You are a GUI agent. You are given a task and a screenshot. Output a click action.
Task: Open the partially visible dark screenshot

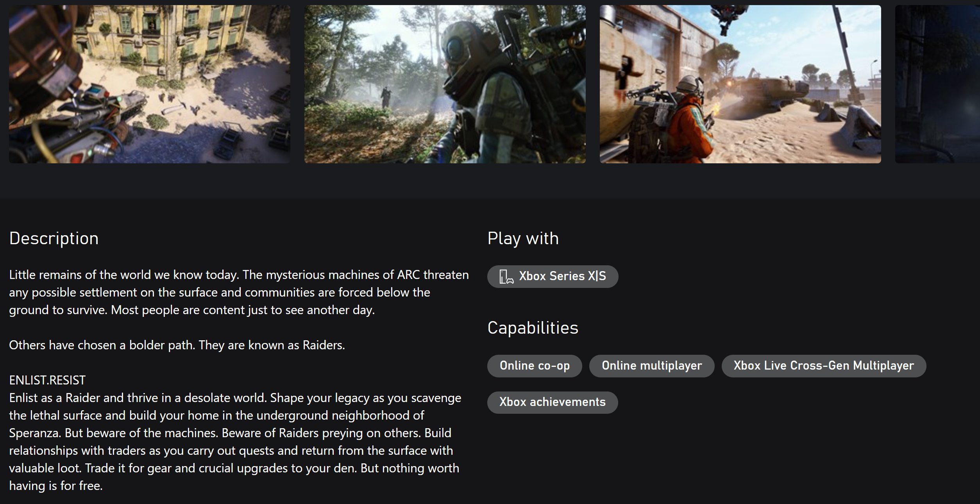(x=937, y=84)
